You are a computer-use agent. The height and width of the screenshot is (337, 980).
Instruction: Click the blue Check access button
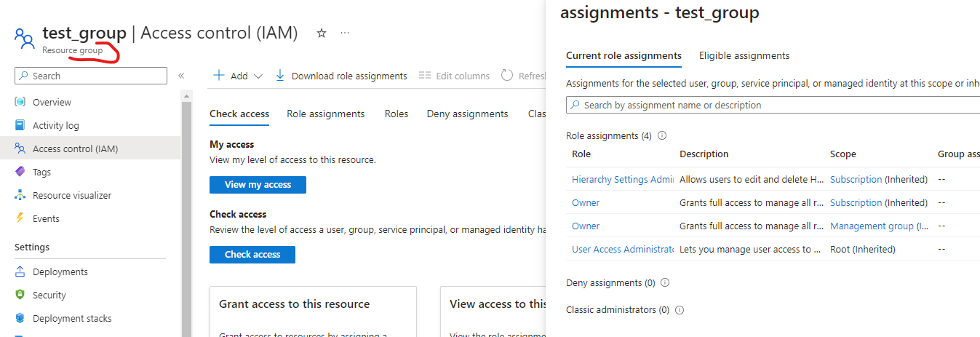tap(252, 255)
